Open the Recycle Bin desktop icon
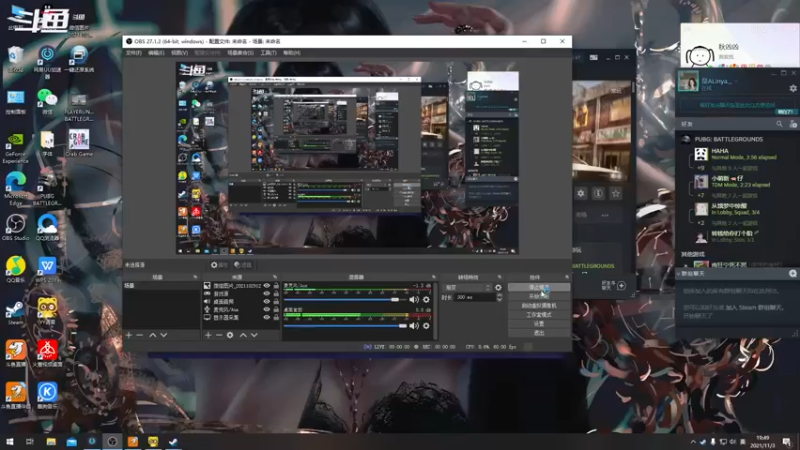This screenshot has height=450, width=800. click(x=15, y=59)
